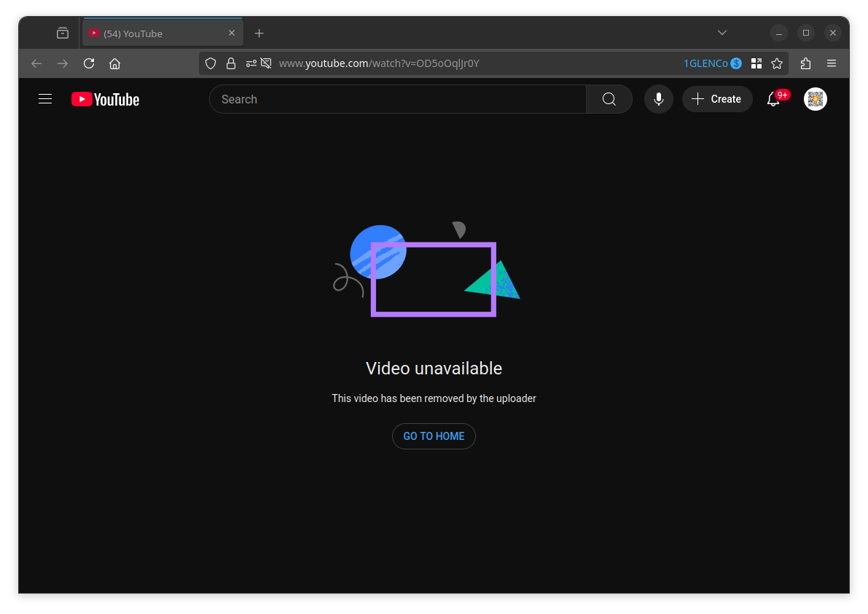The width and height of the screenshot is (868, 614).
Task: Select the (54) YouTube tab
Action: 163,34
